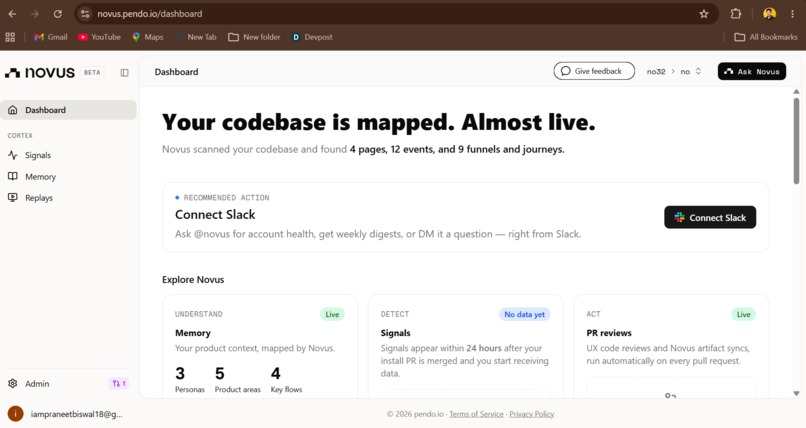Screen dimensions: 806x428
Task: Click the Connect Slack button
Action: click(710, 217)
